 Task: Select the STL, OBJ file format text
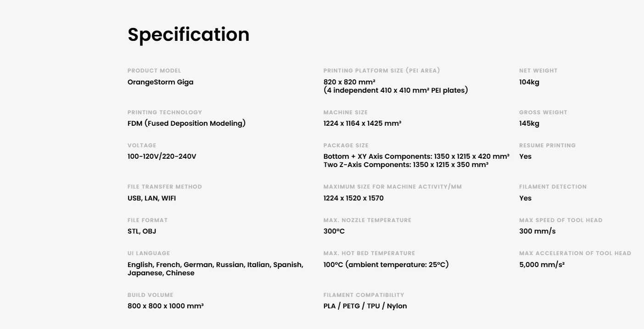pyautogui.click(x=141, y=231)
